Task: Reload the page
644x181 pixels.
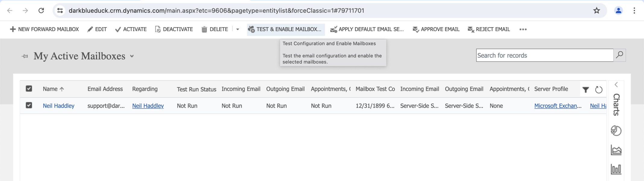Action: click(41, 11)
